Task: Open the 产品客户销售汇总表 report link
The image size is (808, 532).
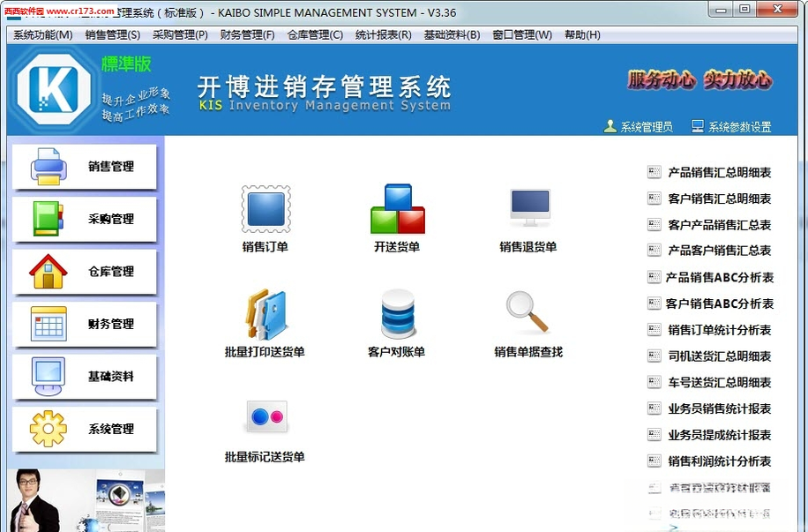Action: click(x=720, y=251)
